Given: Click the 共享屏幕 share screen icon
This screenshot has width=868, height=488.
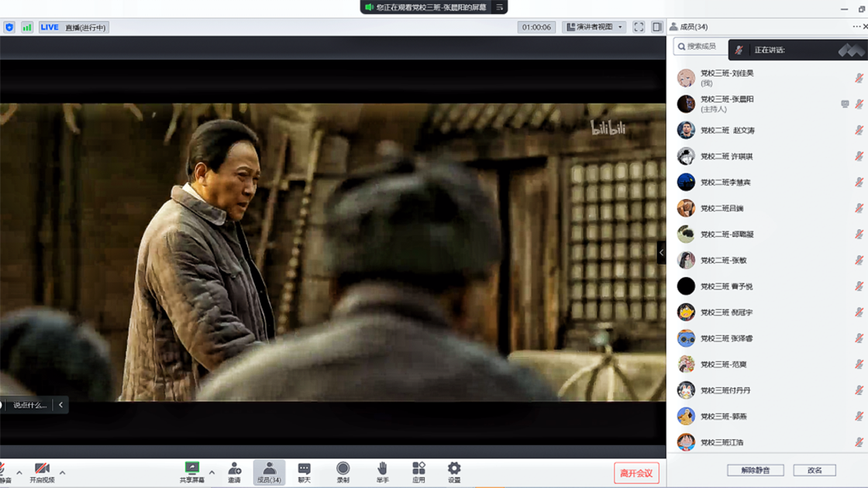Looking at the screenshot, I should coord(192,468).
